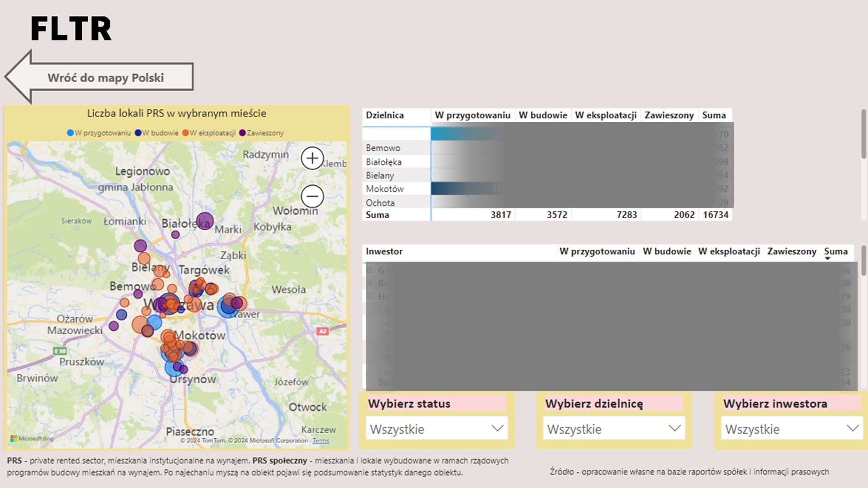868x488 pixels.
Task: Sort the investor table by the Suma column
Action: [x=835, y=251]
